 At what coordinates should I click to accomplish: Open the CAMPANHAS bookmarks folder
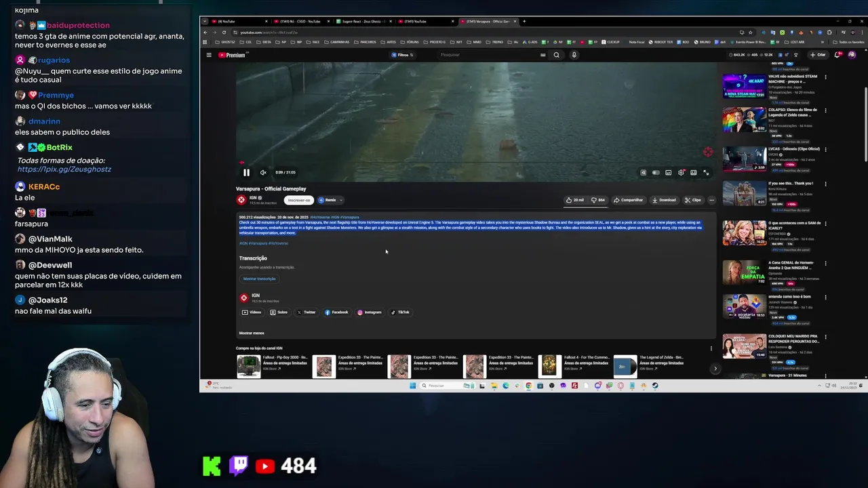coord(336,42)
